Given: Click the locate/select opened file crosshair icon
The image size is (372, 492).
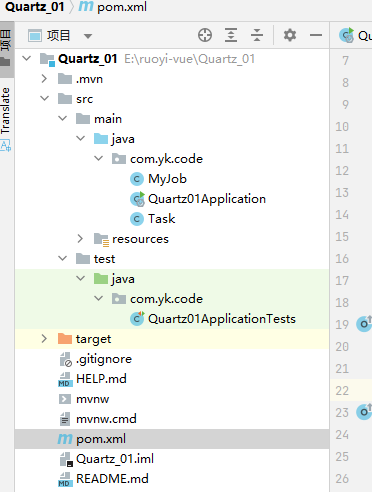Looking at the screenshot, I should (x=205, y=35).
